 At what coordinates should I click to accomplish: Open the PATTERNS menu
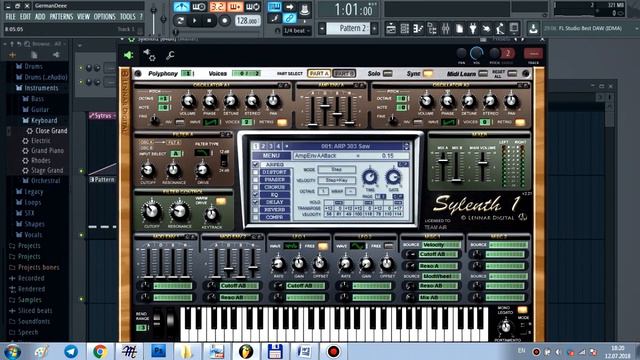click(61, 17)
